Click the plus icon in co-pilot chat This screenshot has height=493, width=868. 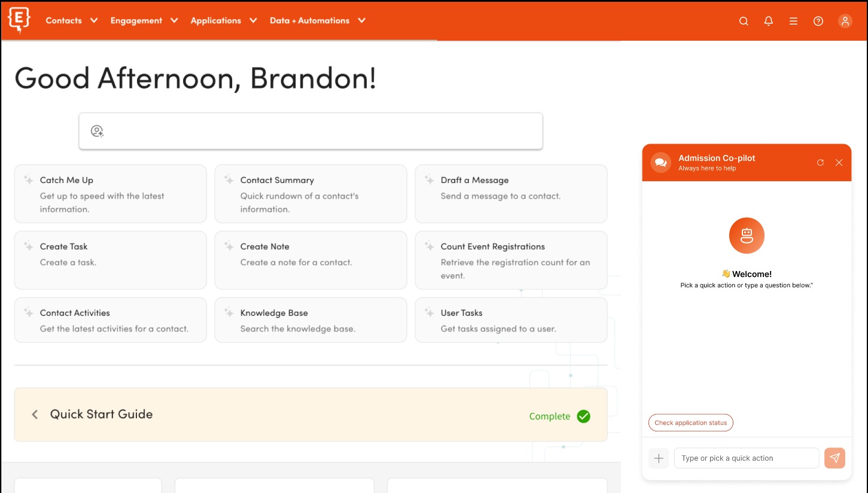click(659, 458)
